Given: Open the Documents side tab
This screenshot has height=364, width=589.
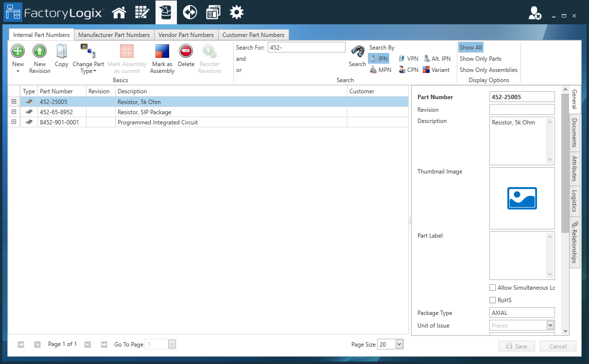Looking at the screenshot, I should tap(574, 132).
